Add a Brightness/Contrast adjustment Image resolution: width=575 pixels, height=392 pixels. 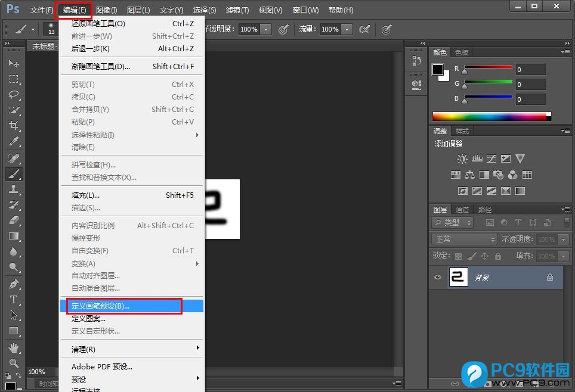click(x=462, y=158)
